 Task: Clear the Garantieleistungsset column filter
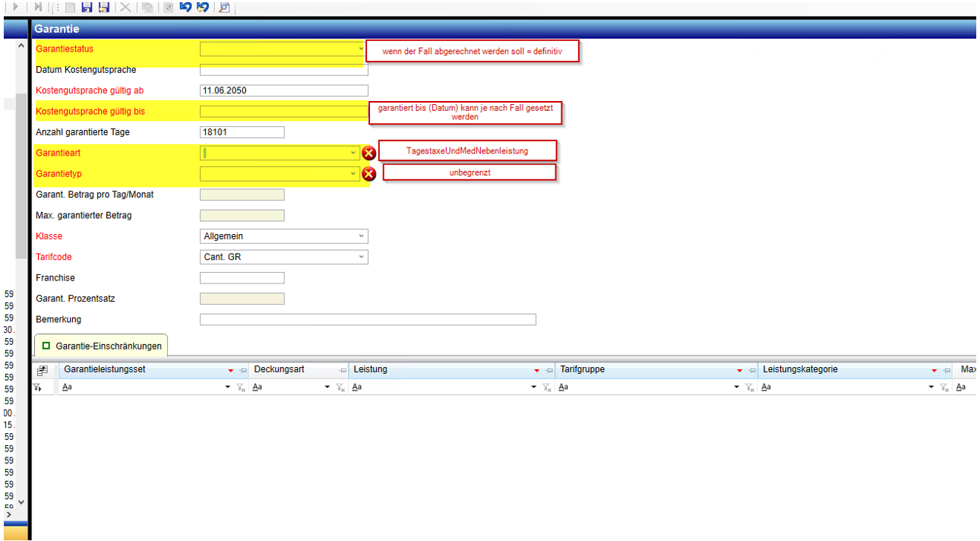click(x=241, y=388)
